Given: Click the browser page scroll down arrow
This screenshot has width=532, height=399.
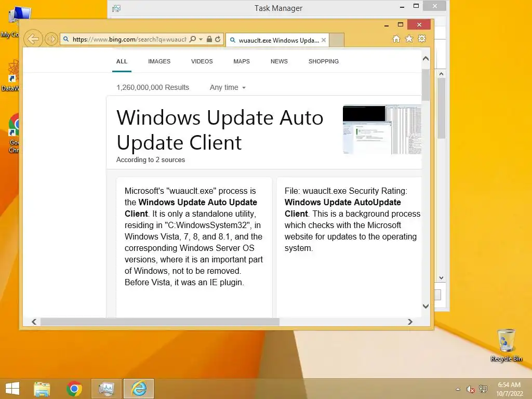Looking at the screenshot, I should pos(426,306).
